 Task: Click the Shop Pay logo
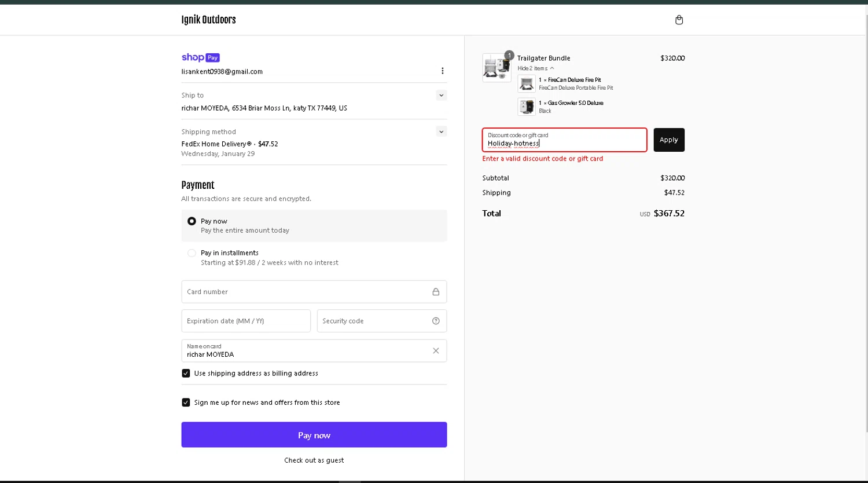pyautogui.click(x=200, y=57)
